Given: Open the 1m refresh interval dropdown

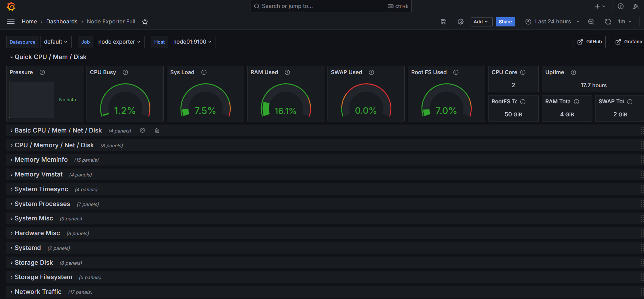Looking at the screenshot, I should coord(625,22).
